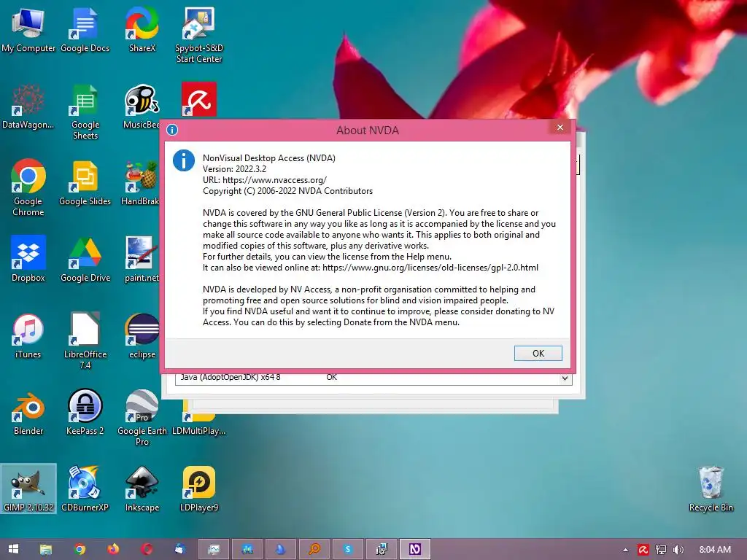Click the gnu.org gpl-2.0.html URL text
The image size is (747, 560).
tap(430, 268)
